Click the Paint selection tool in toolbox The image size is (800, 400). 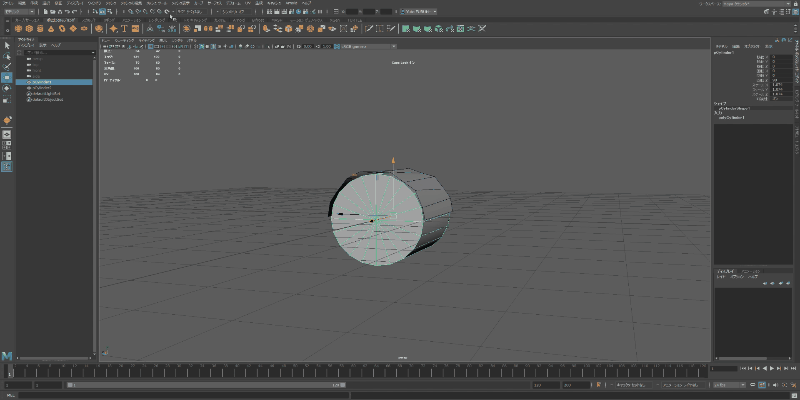point(7,67)
